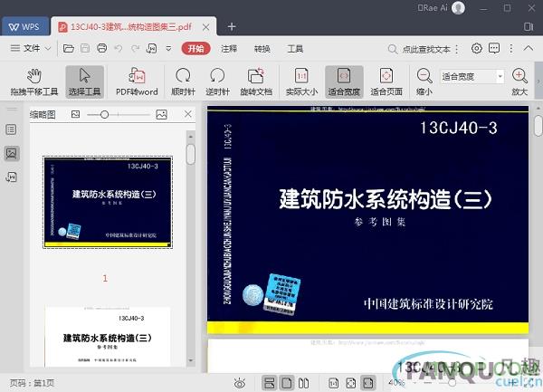
Task: Switch to the 注释 tab
Action: [229, 49]
